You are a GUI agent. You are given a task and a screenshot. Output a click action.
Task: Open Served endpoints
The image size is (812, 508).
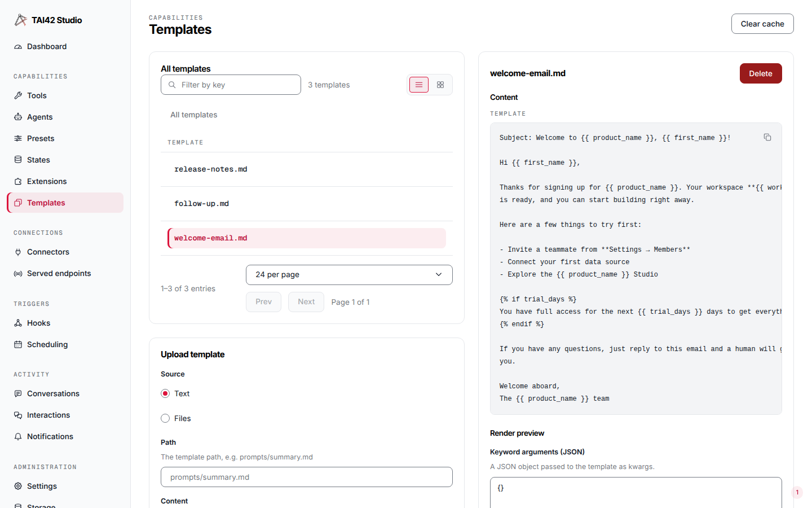point(65,274)
